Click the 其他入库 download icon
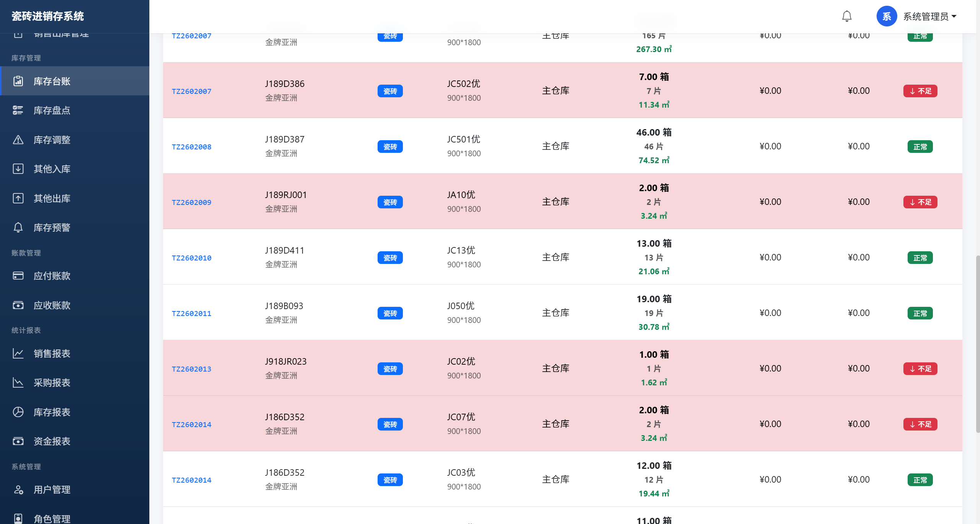 pyautogui.click(x=18, y=169)
